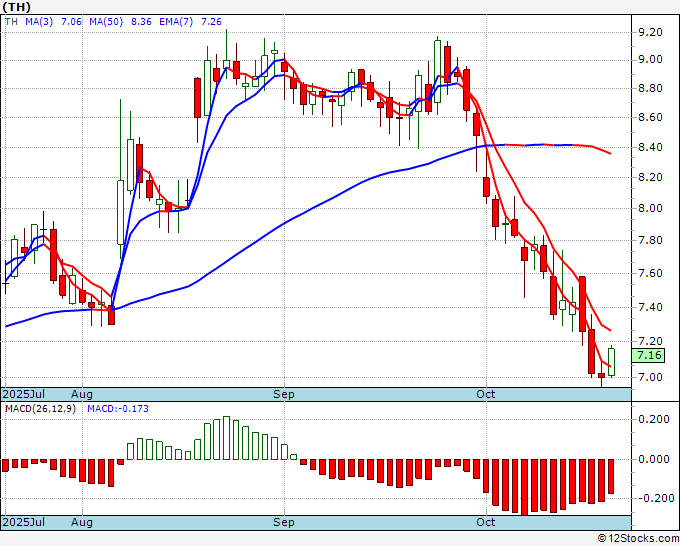
Task: Click the 8.20 price axis label
Action: pyautogui.click(x=650, y=177)
